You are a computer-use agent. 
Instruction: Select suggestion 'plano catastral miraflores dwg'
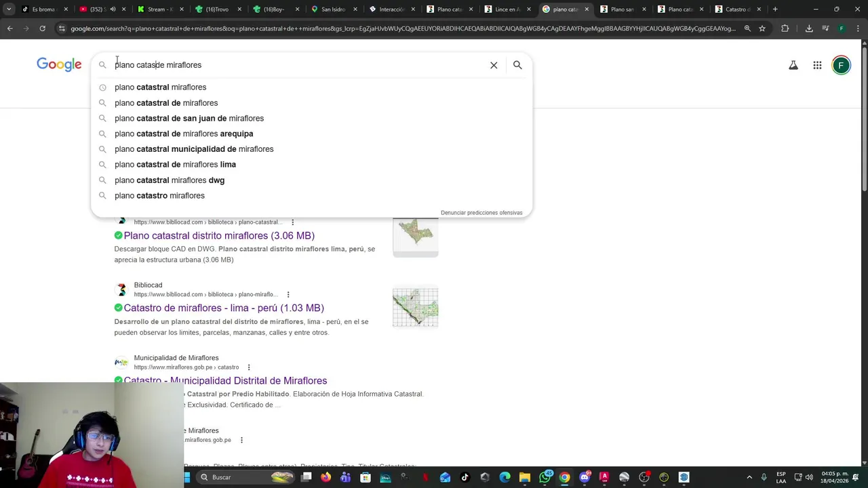pos(311,180)
